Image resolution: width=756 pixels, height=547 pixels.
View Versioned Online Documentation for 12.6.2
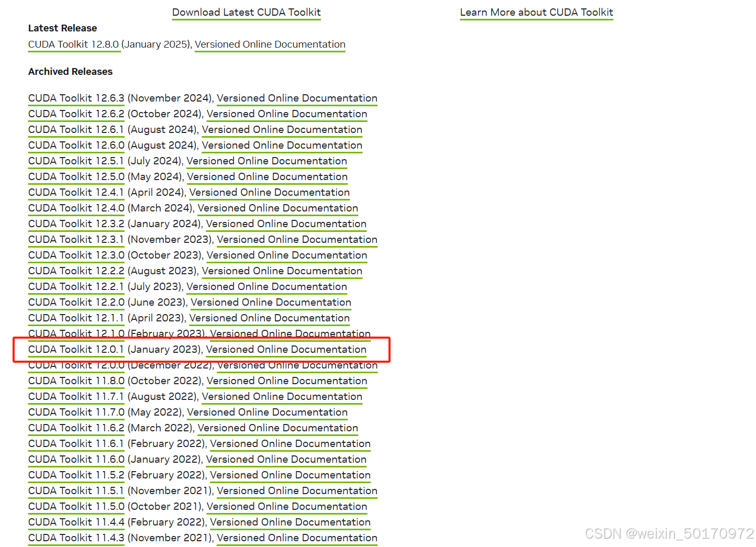tap(287, 114)
